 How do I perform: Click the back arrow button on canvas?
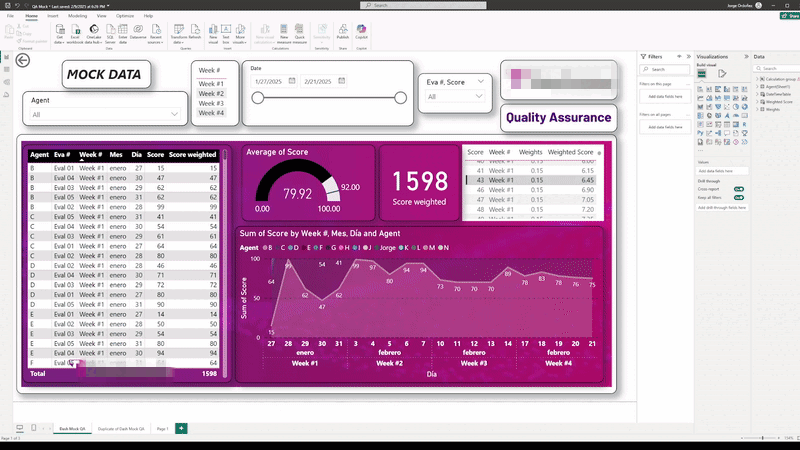tap(23, 60)
